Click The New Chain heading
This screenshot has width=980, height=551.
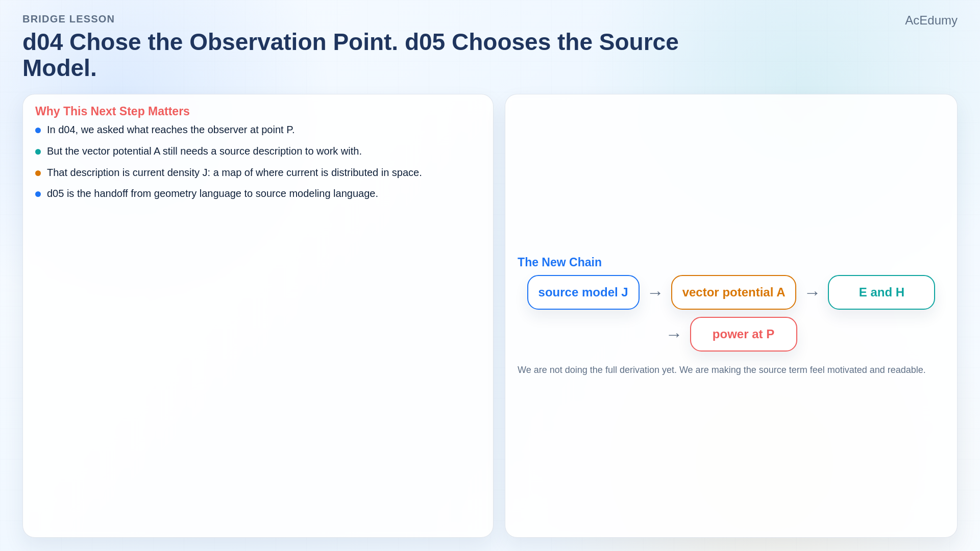[x=559, y=262]
